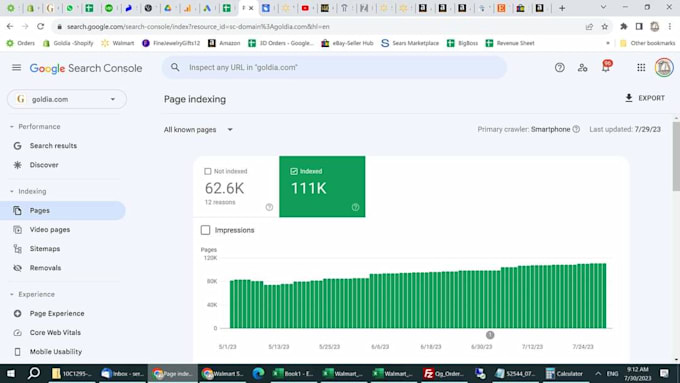The image size is (680, 383).
Task: Click the page vertical scrollbar
Action: pos(676,156)
